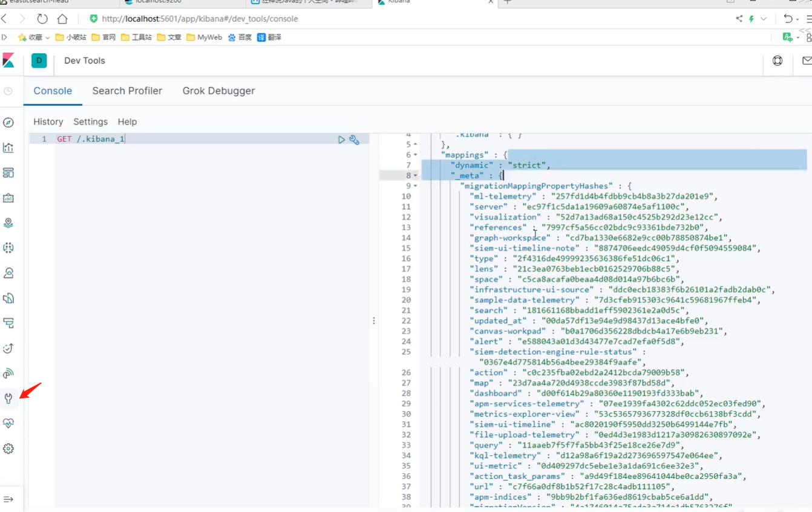Collapse the "_meta" block on line 8
812x512 pixels.
415,175
